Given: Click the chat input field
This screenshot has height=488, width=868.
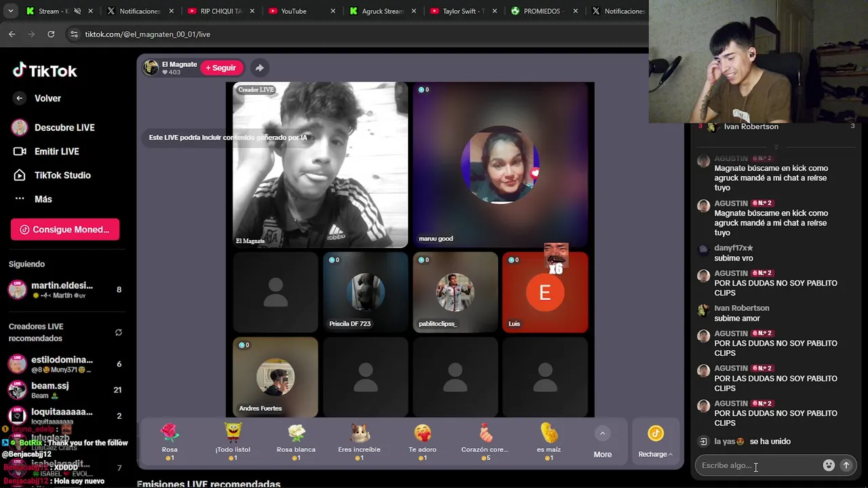Looking at the screenshot, I should point(759,466).
